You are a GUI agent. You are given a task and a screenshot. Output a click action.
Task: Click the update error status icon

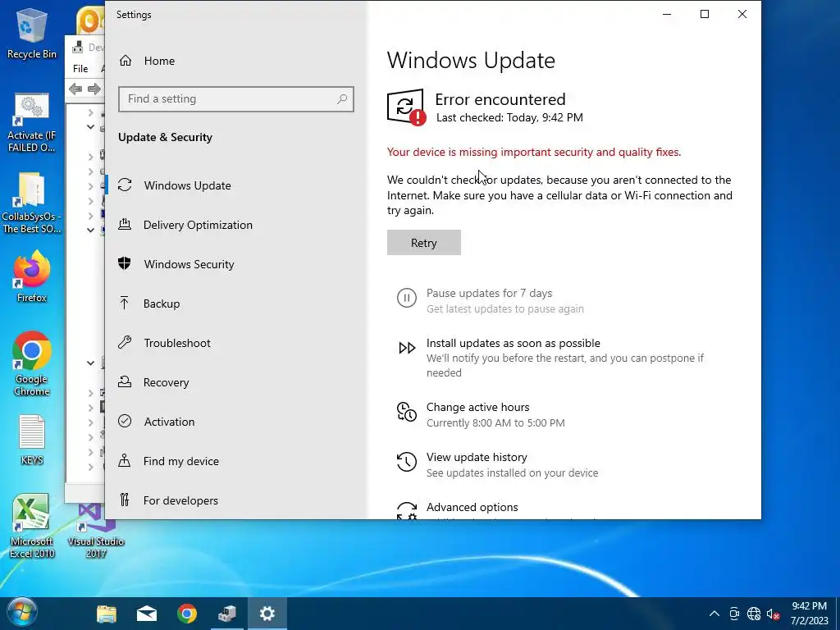click(x=406, y=107)
